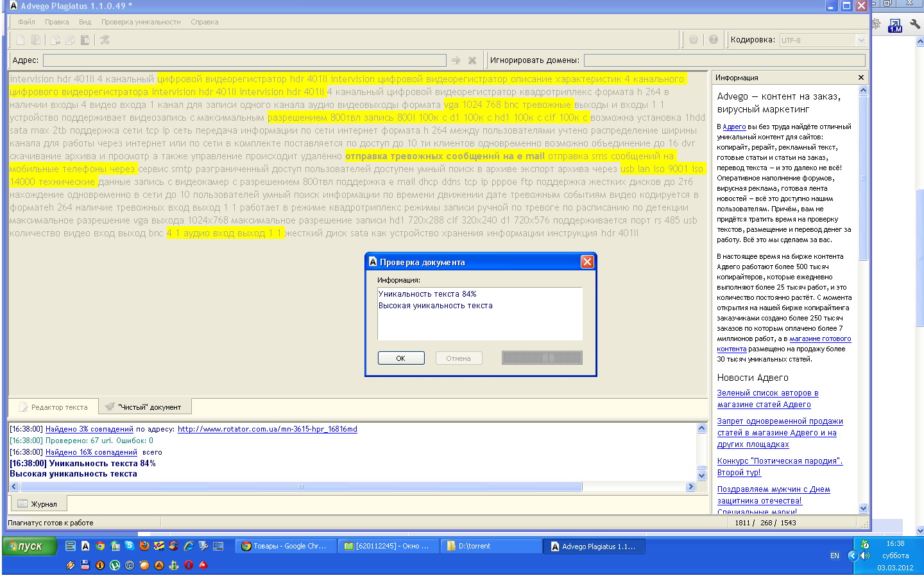Click the Адрес input field

tap(244, 60)
